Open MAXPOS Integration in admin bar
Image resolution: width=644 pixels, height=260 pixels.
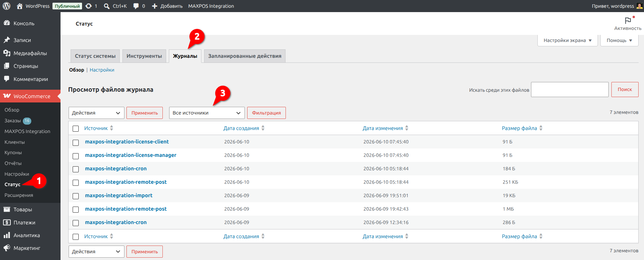click(211, 6)
